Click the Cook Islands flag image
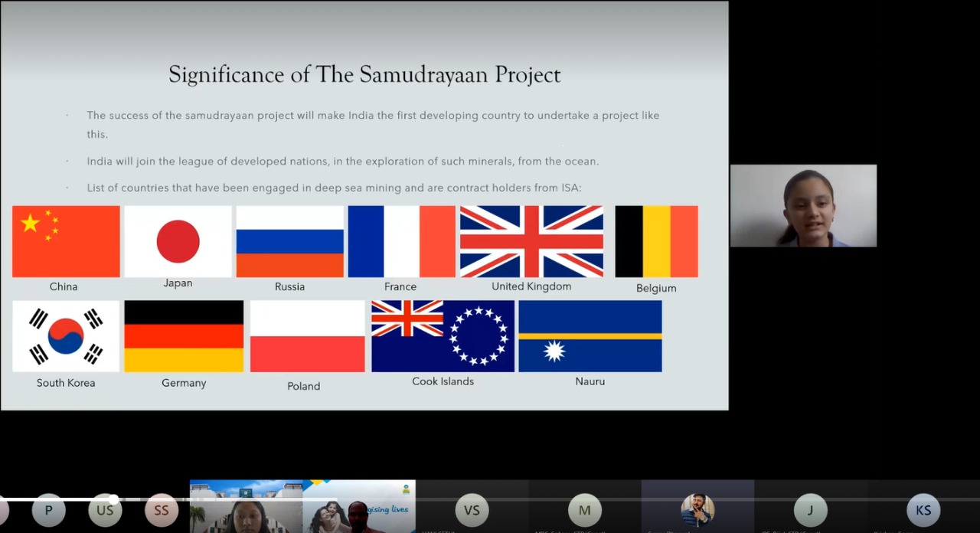Viewport: 980px width, 533px height. [x=443, y=336]
